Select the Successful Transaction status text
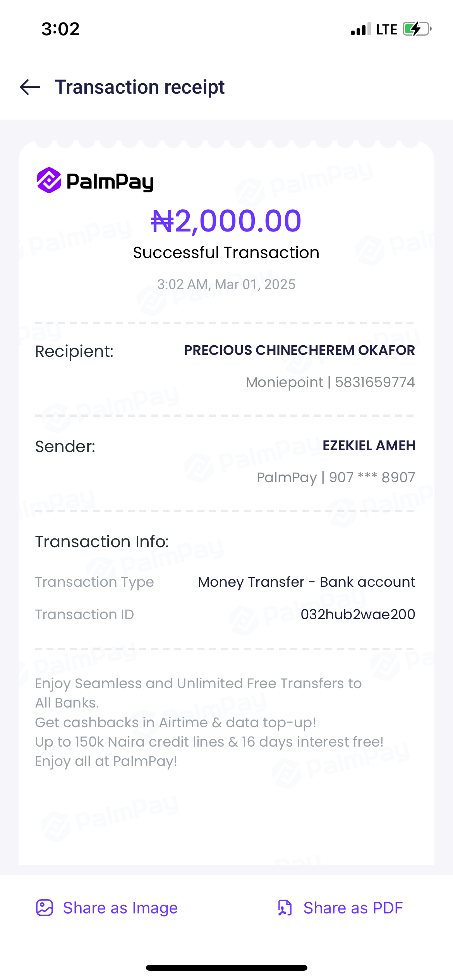The image size is (453, 980). coord(226,253)
